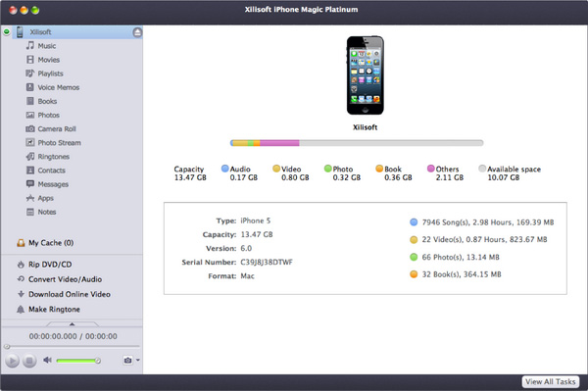Viewport: 588px width, 391px height.
Task: Click the Apps icon
Action: 30,198
